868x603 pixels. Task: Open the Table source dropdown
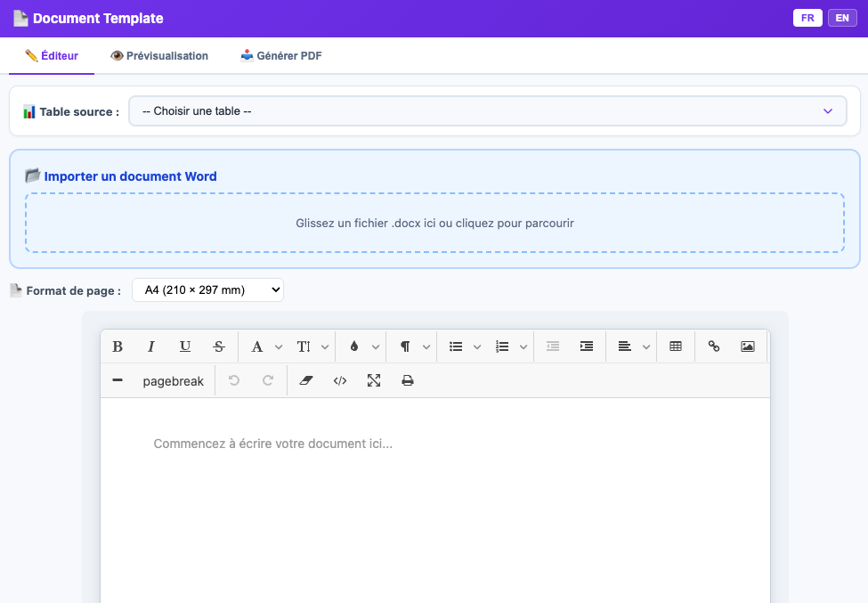[488, 110]
